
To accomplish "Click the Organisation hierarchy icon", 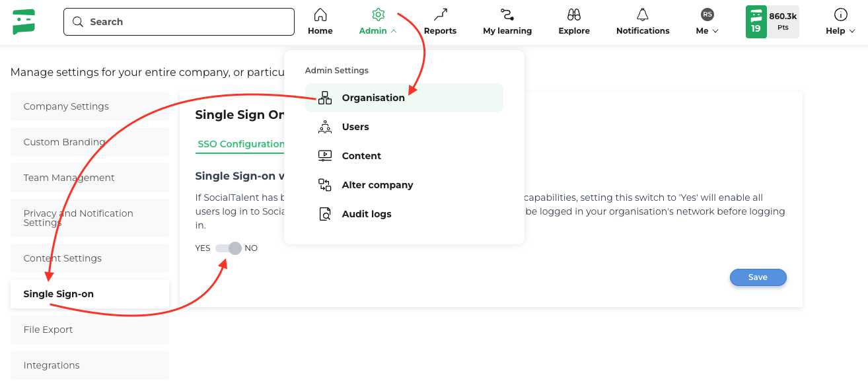I will (x=325, y=98).
